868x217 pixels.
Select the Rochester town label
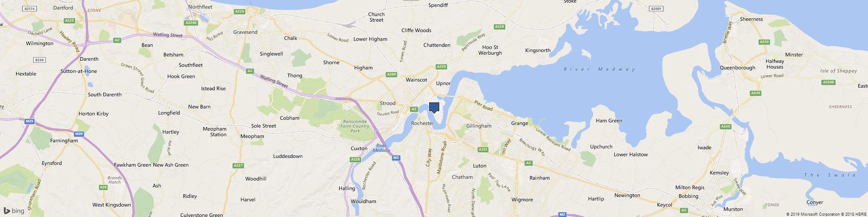(422, 123)
